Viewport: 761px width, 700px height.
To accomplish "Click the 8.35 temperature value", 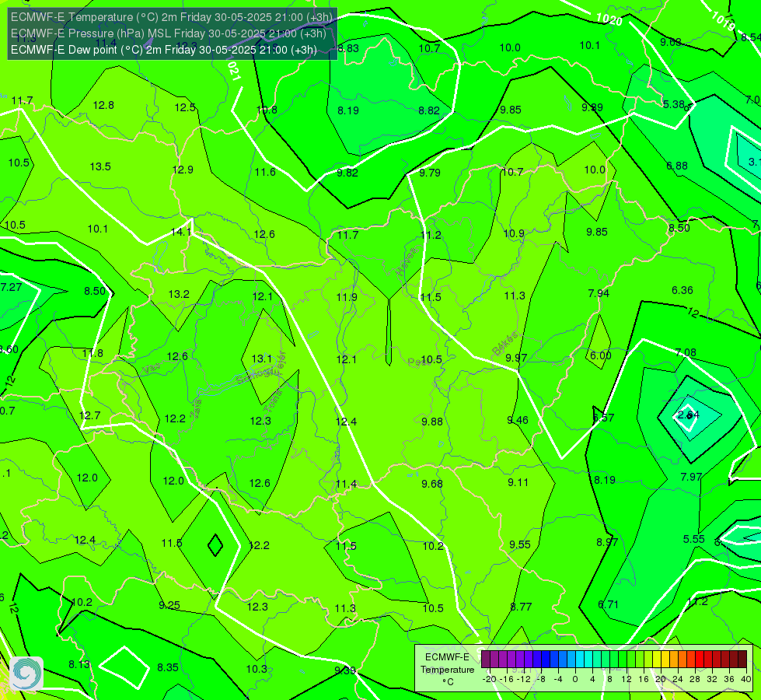I will click(x=168, y=668).
